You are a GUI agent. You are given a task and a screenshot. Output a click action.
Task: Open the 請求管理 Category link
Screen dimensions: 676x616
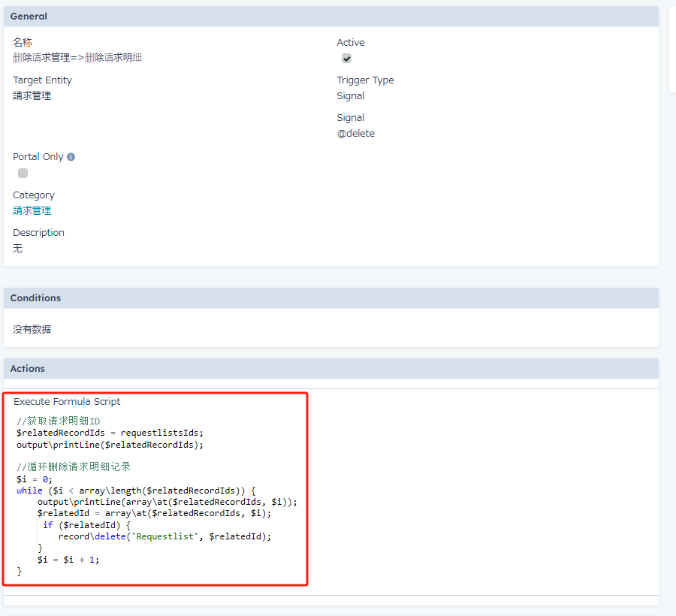[x=32, y=210]
